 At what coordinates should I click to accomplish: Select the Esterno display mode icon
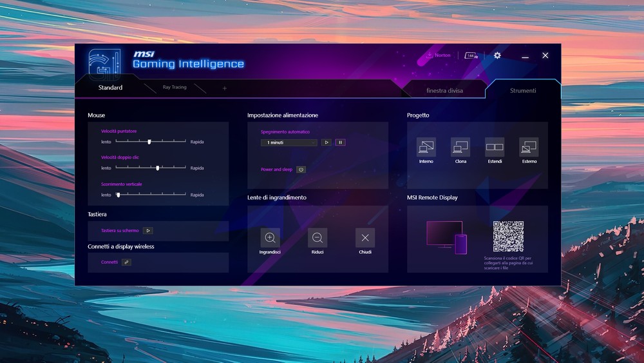[x=529, y=147]
